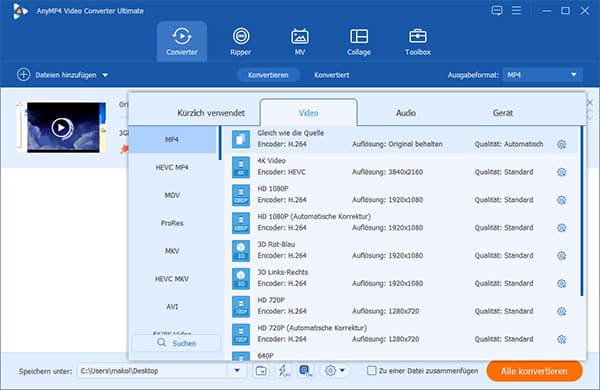
Task: Expand the save path dropdown arrow
Action: click(237, 370)
